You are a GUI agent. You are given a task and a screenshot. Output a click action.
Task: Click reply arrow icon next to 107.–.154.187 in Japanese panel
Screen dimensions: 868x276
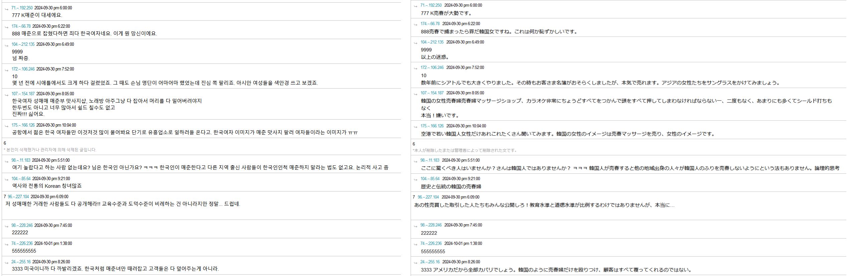coord(415,94)
